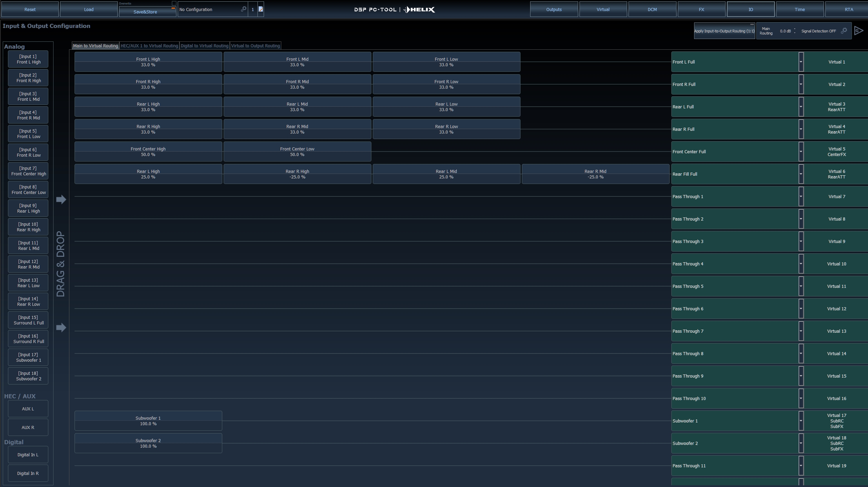Increase Main Routing gain with up arrow
This screenshot has width=868, height=487.
[x=794, y=29]
